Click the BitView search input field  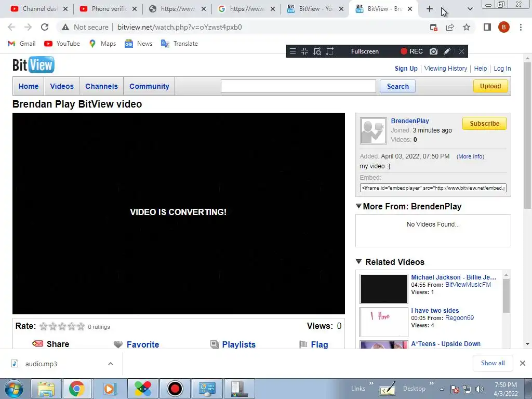[298, 86]
